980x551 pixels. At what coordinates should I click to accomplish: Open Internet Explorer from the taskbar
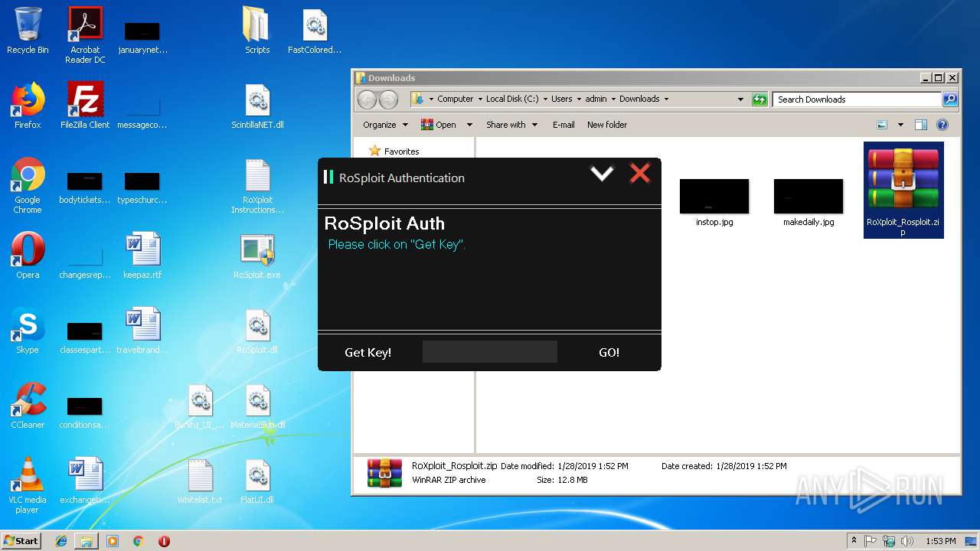(x=61, y=541)
